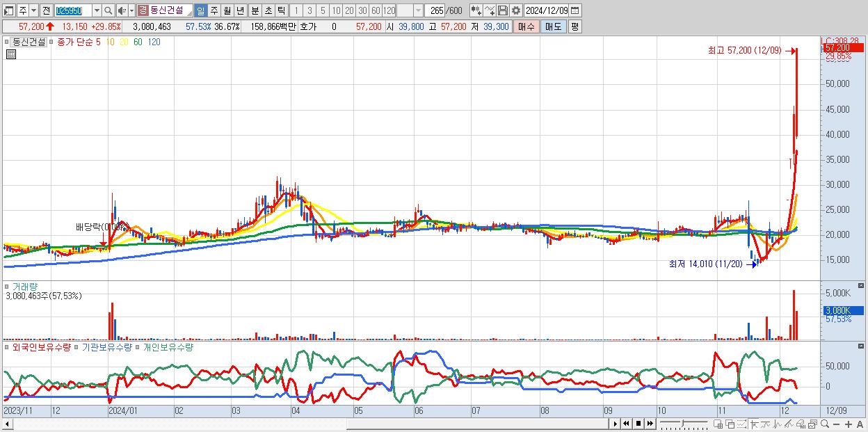The image size is (868, 432).
Task: Click the 매수 buy button
Action: [526, 26]
